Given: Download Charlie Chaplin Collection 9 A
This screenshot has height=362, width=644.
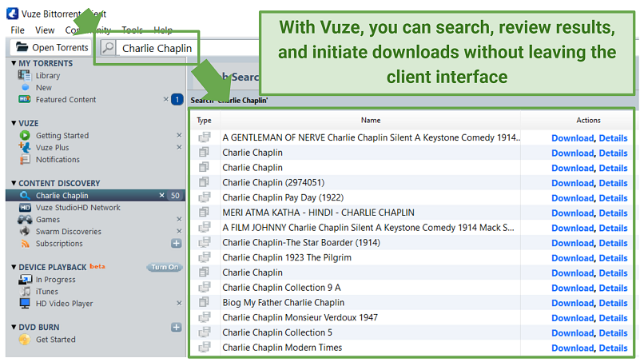Looking at the screenshot, I should coord(573,288).
